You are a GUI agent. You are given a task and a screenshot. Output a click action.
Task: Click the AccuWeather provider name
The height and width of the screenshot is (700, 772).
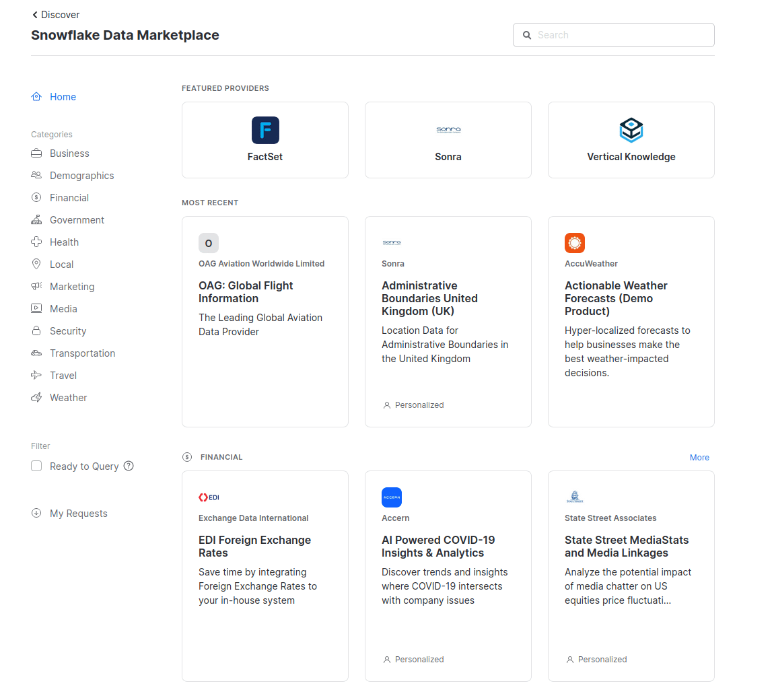(592, 263)
